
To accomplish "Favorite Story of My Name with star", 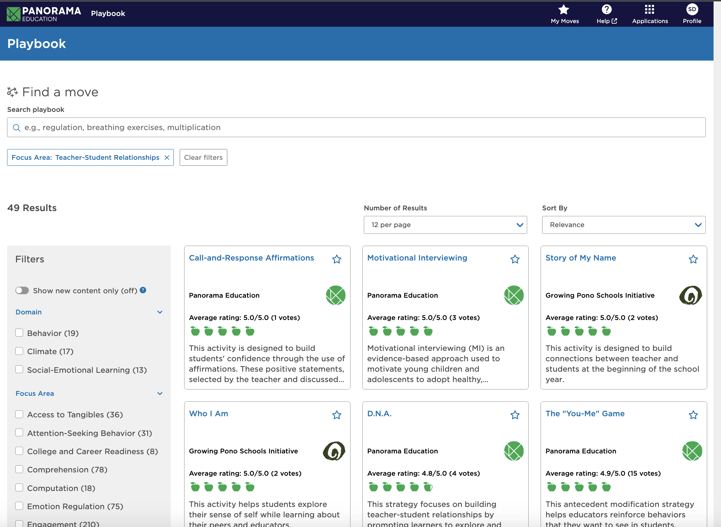I will 693,259.
